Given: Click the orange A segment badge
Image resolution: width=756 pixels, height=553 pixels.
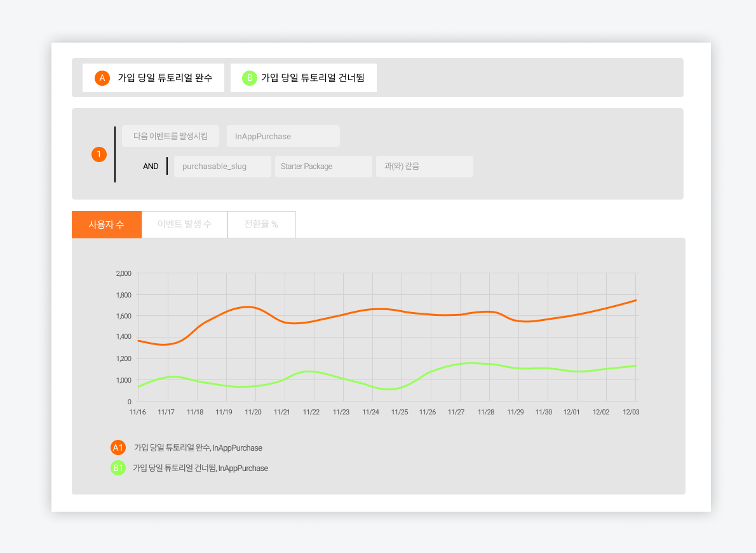Looking at the screenshot, I should coord(102,78).
